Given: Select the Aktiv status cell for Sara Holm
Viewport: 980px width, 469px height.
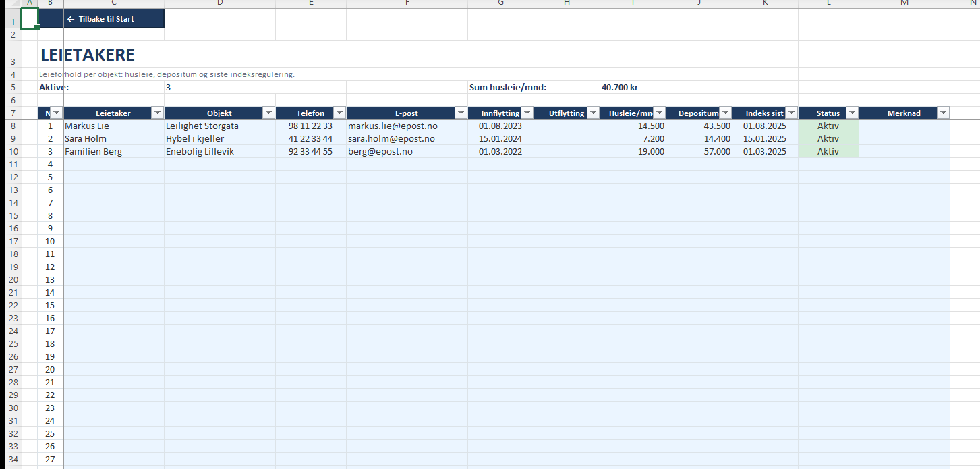Looking at the screenshot, I should 828,139.
